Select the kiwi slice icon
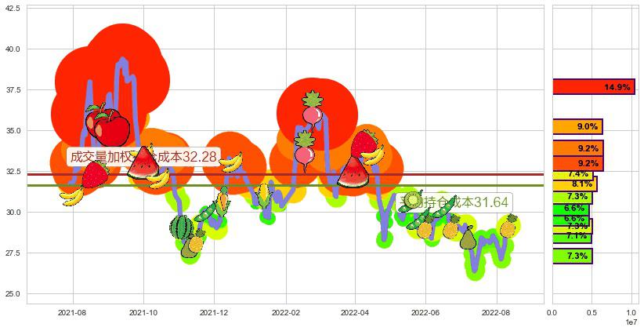 click(x=414, y=198)
